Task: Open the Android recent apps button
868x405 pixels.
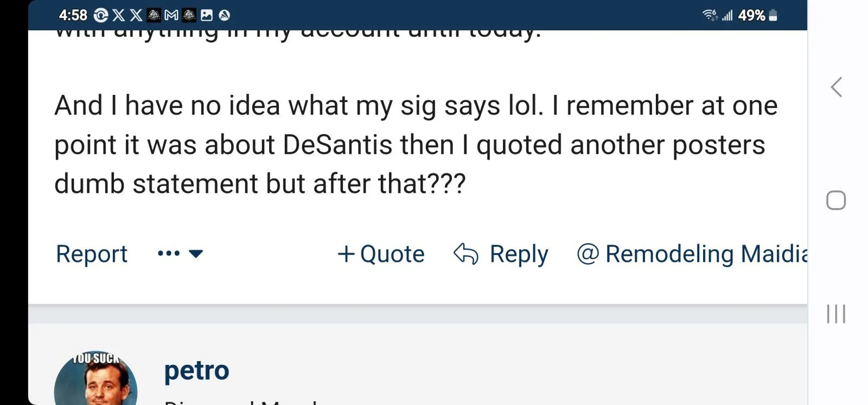Action: tap(836, 313)
